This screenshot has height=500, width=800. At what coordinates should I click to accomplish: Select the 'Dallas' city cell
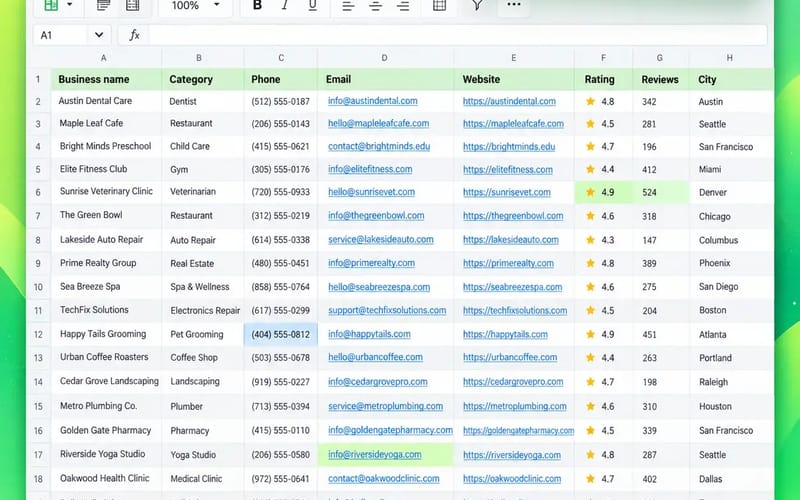[x=731, y=479]
